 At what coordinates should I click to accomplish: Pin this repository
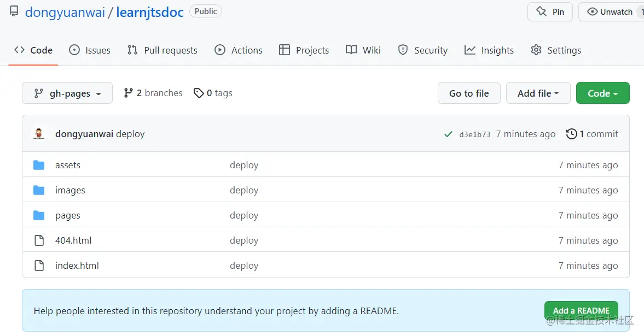550,11
